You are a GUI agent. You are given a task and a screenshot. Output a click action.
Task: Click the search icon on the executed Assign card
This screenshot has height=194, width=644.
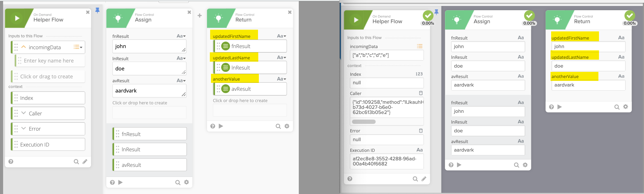517,165
